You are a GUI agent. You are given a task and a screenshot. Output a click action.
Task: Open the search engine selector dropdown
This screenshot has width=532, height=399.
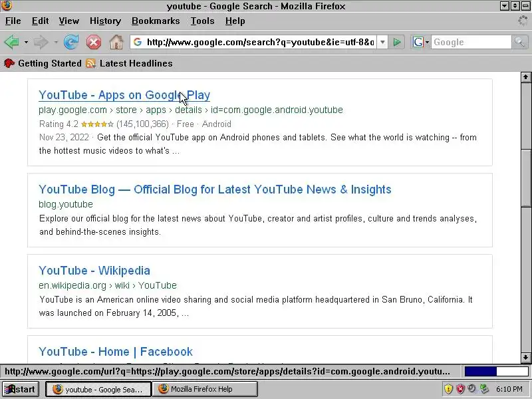tap(420, 42)
